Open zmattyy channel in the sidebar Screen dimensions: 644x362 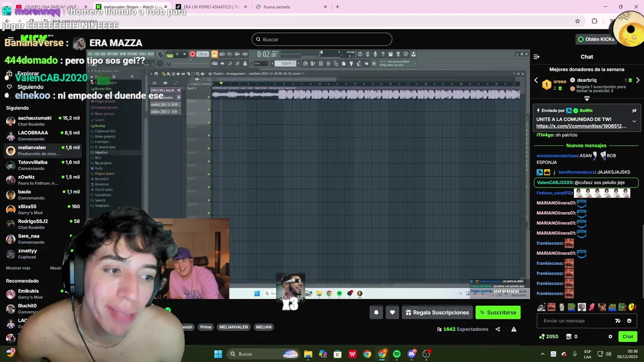click(43, 254)
